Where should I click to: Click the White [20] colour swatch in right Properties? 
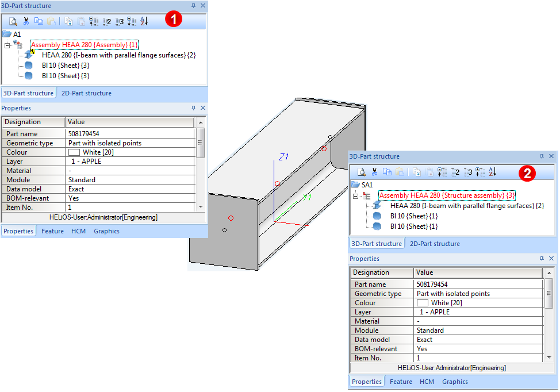(x=422, y=303)
